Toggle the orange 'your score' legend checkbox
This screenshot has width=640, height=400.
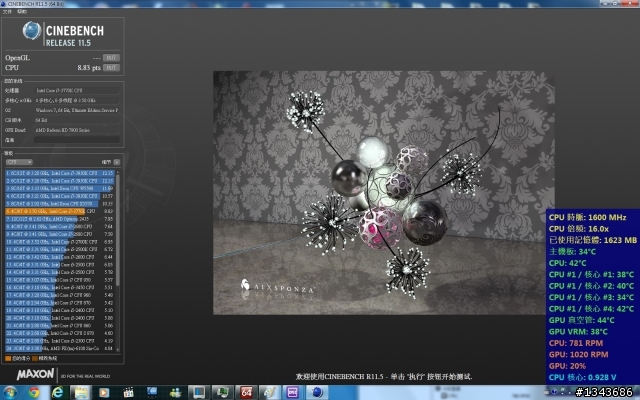click(8, 358)
